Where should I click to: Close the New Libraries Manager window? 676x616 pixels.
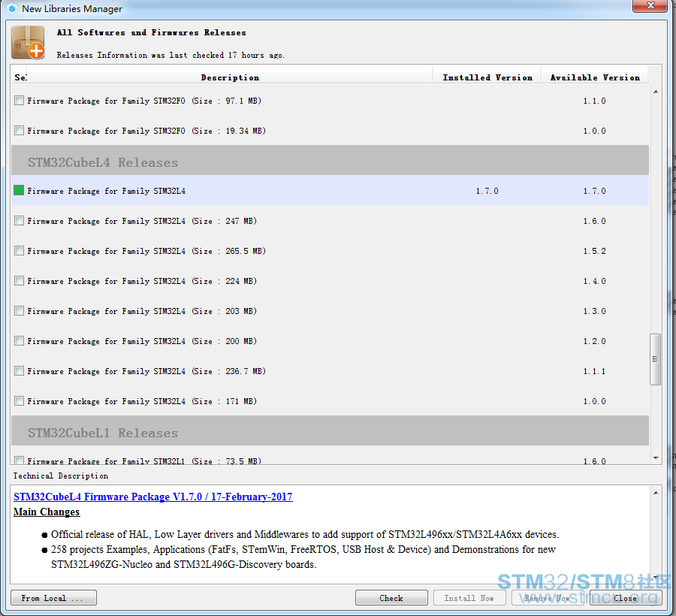pyautogui.click(x=650, y=5)
